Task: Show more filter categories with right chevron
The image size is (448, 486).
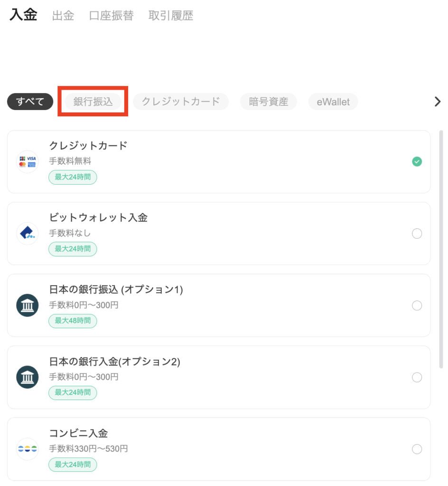Action: 437,102
